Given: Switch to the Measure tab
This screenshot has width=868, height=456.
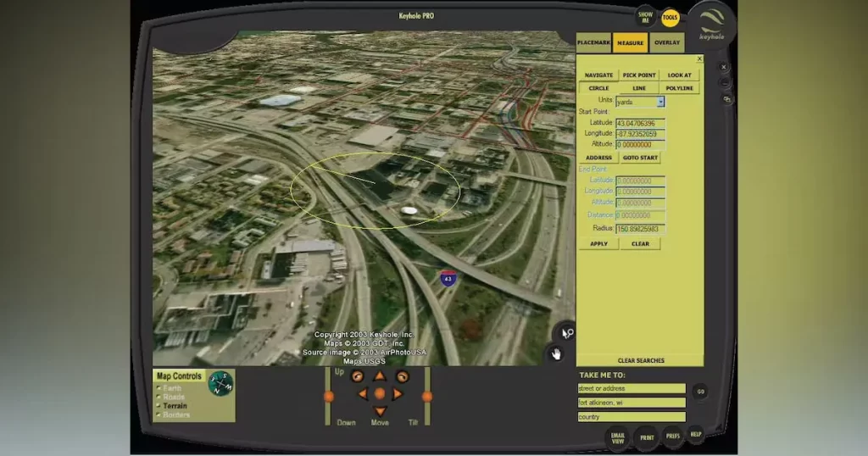Looking at the screenshot, I should tap(630, 42).
